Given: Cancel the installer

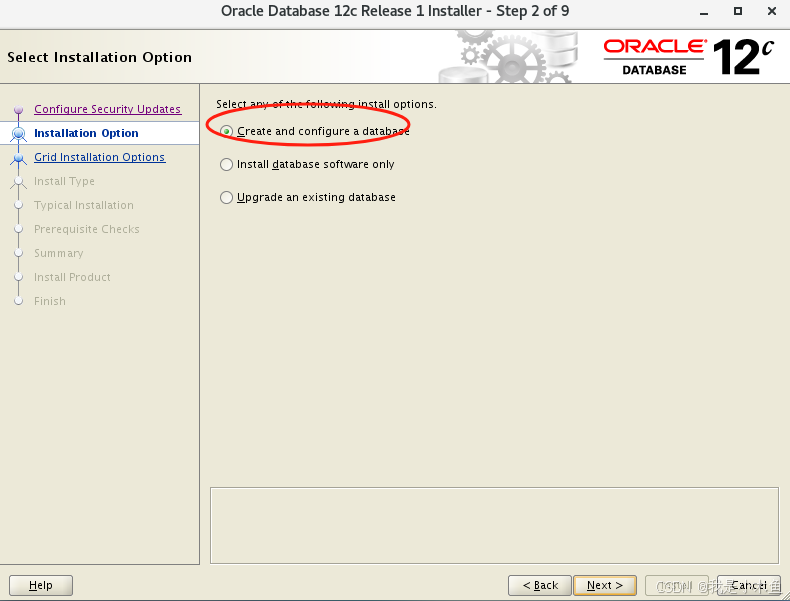Looking at the screenshot, I should 749,585.
